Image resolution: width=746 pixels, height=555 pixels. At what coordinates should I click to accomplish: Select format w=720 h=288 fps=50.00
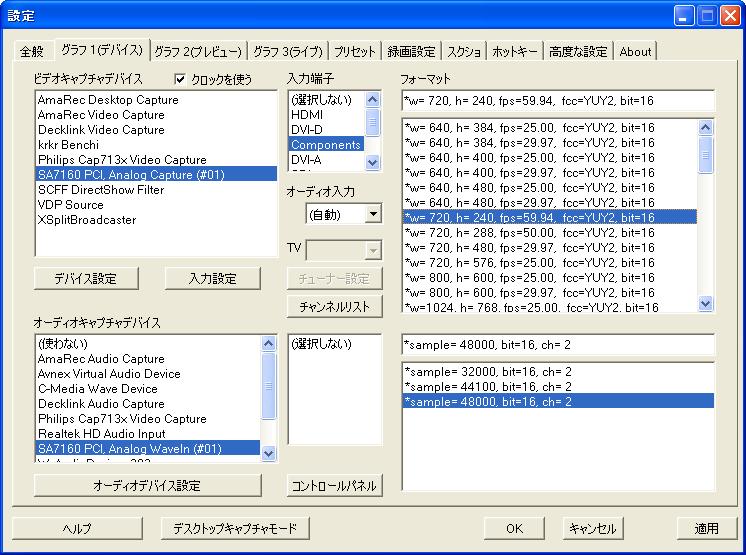(550, 233)
